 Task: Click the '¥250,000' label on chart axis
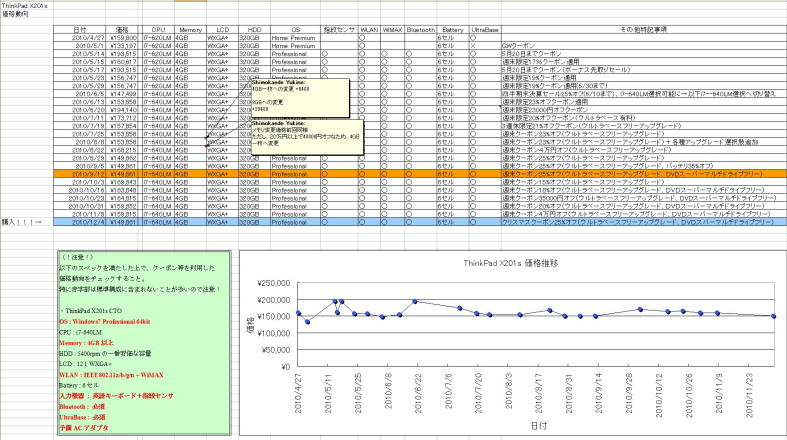click(273, 283)
